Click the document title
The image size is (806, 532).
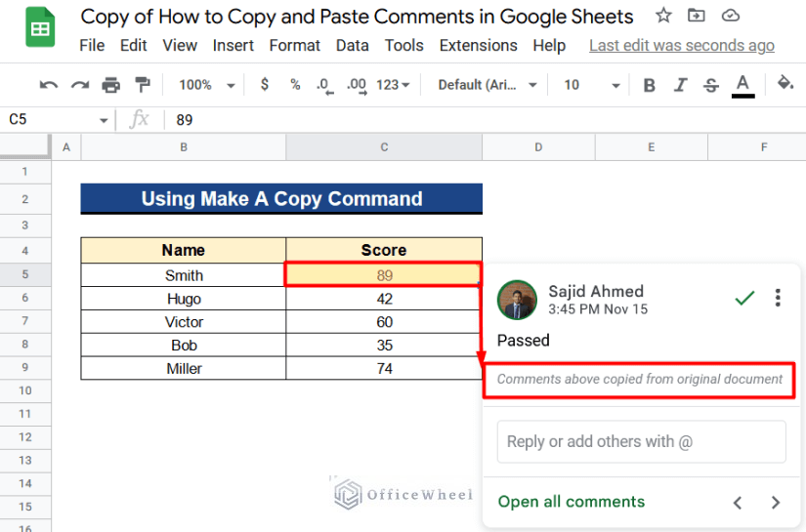[x=357, y=17]
